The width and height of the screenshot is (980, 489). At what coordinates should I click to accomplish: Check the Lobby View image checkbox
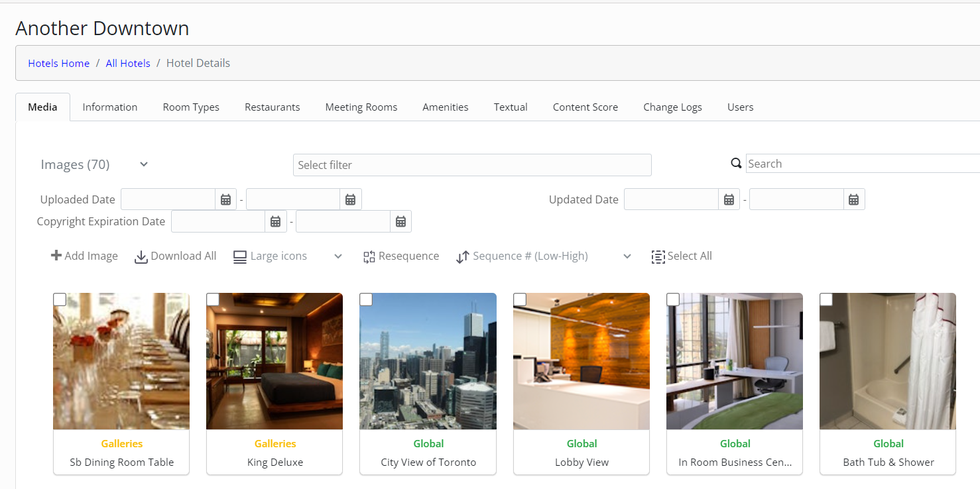(x=520, y=299)
